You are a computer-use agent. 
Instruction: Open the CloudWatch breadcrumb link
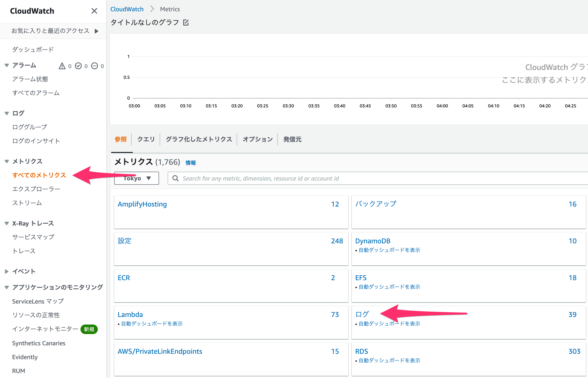click(x=127, y=9)
